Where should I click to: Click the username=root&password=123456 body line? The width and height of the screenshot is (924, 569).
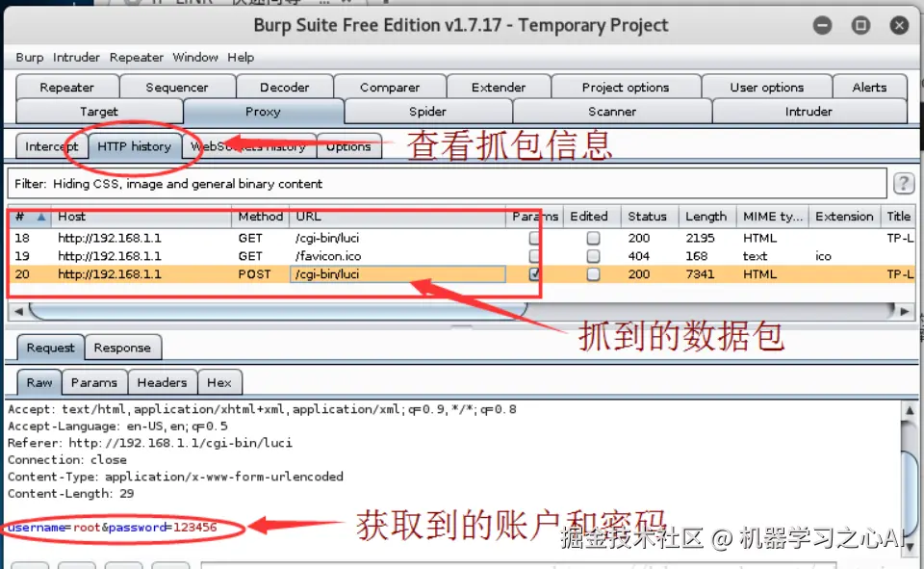112,528
